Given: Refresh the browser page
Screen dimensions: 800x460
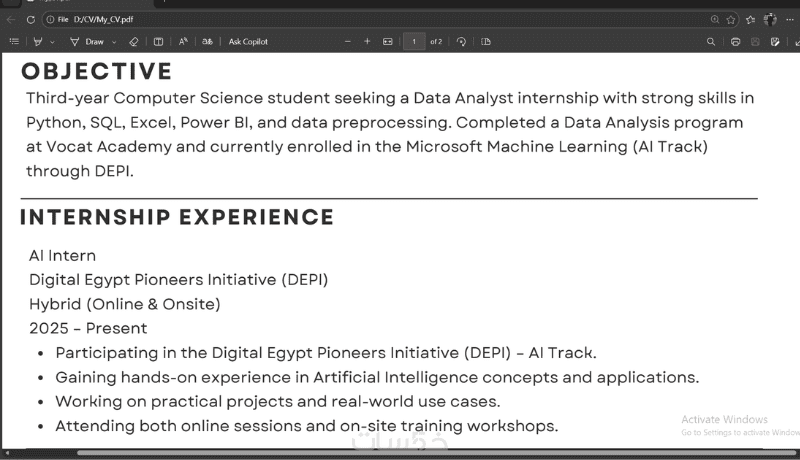Looking at the screenshot, I should click(30, 19).
